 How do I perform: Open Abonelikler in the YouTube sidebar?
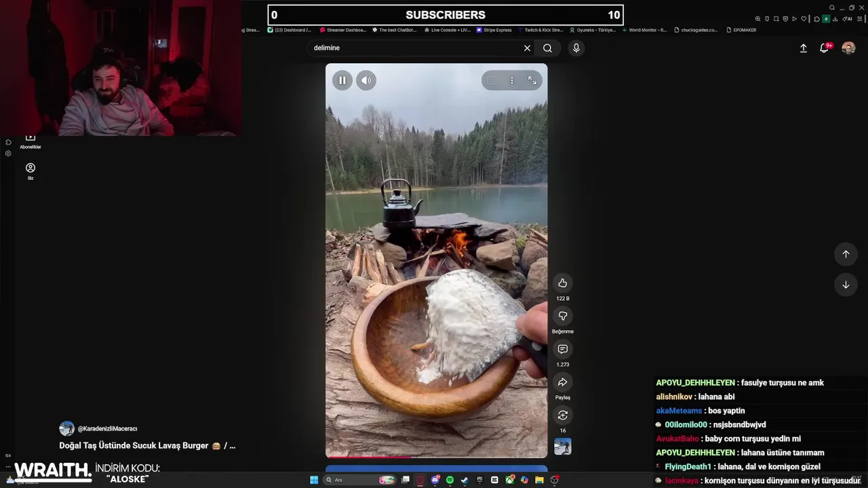tap(31, 141)
